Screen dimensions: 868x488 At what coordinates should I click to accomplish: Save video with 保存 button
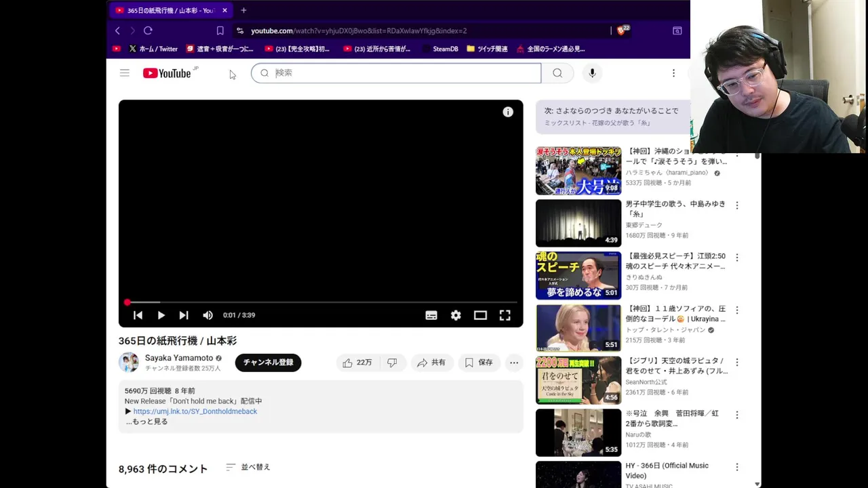click(x=479, y=363)
